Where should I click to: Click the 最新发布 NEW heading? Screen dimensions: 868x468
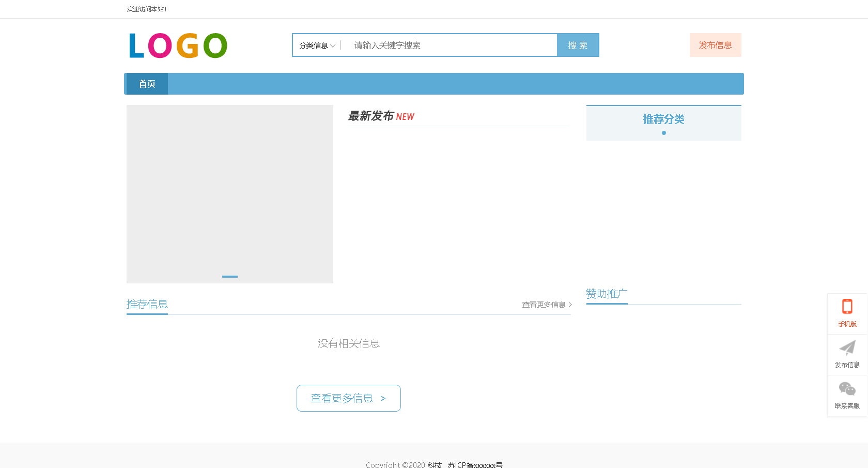[x=381, y=116]
